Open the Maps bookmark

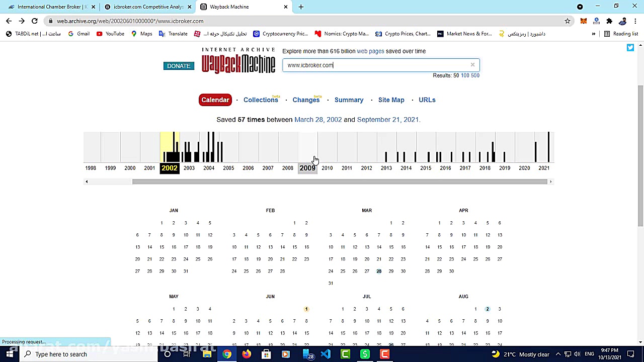(x=141, y=34)
